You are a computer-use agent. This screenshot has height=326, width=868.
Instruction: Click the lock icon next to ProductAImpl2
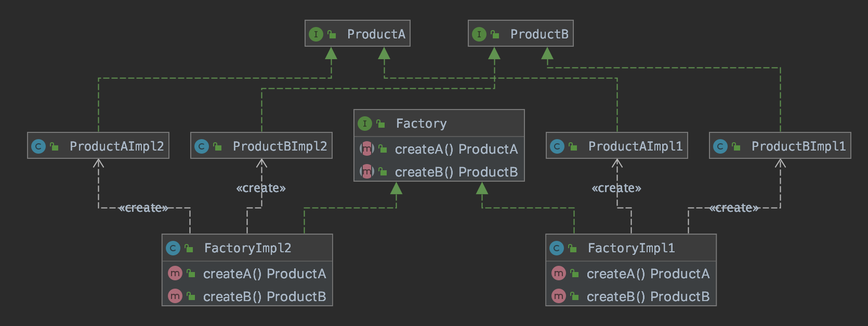54,146
